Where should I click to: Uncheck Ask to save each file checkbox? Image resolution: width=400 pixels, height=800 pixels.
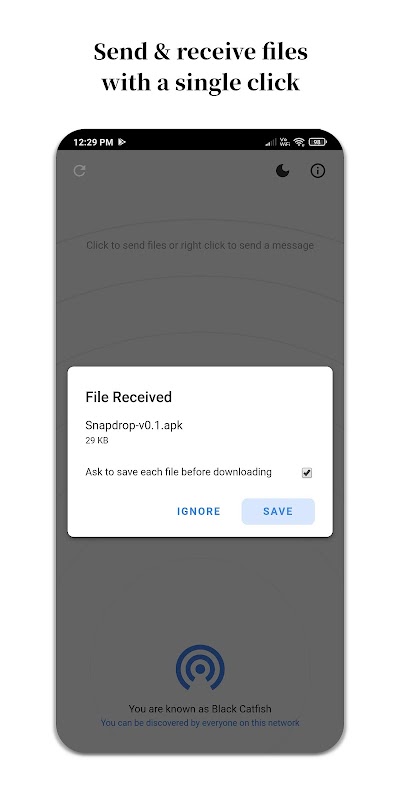pyautogui.click(x=307, y=472)
